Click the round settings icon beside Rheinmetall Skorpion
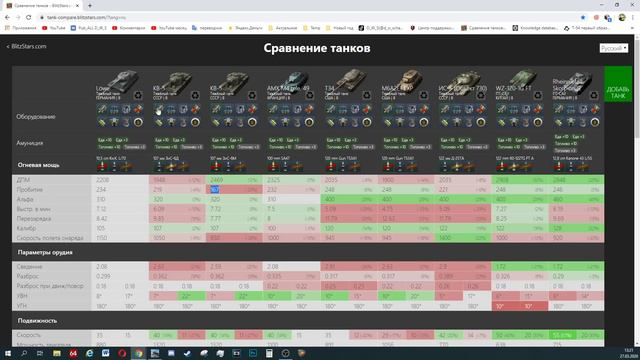 (x=594, y=95)
